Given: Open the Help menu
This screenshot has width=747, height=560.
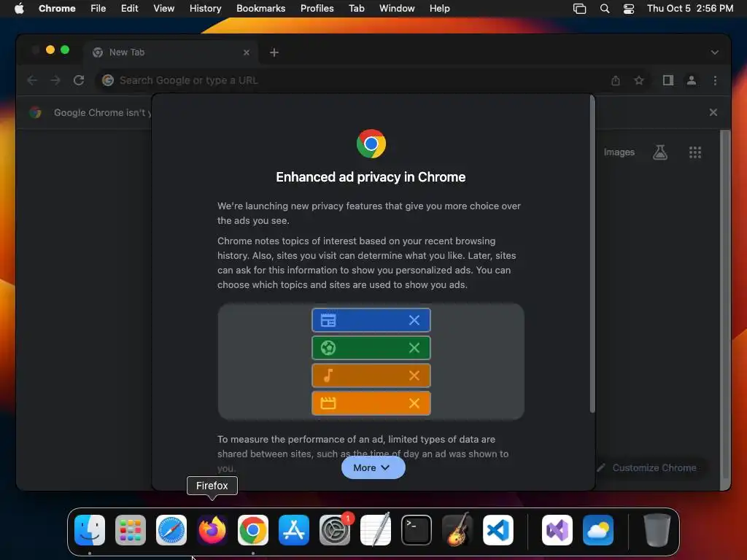Looking at the screenshot, I should coord(439,9).
